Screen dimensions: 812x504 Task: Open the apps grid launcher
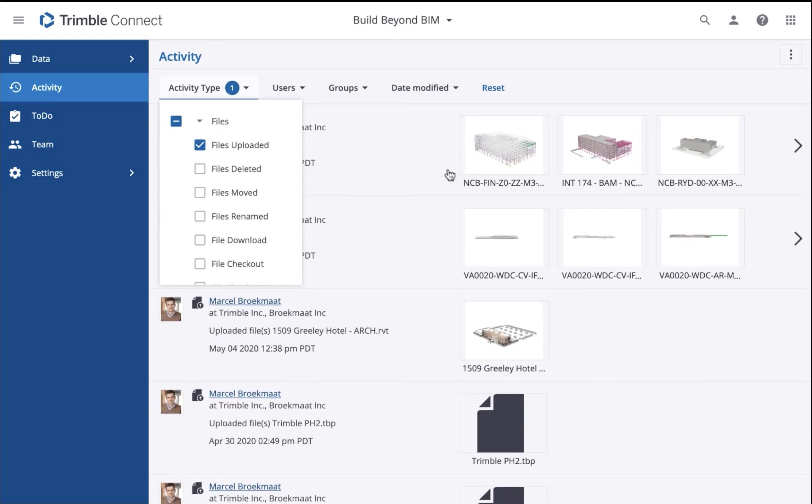(x=790, y=20)
